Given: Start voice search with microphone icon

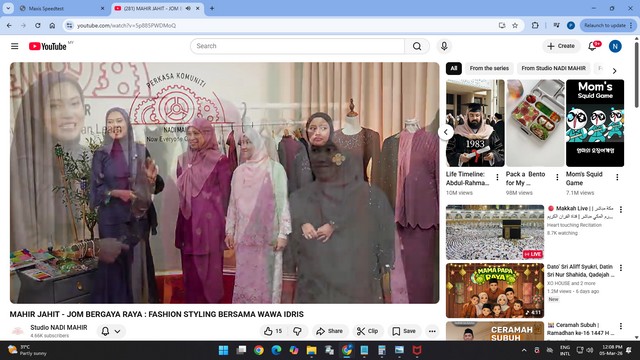Looking at the screenshot, I should (444, 46).
